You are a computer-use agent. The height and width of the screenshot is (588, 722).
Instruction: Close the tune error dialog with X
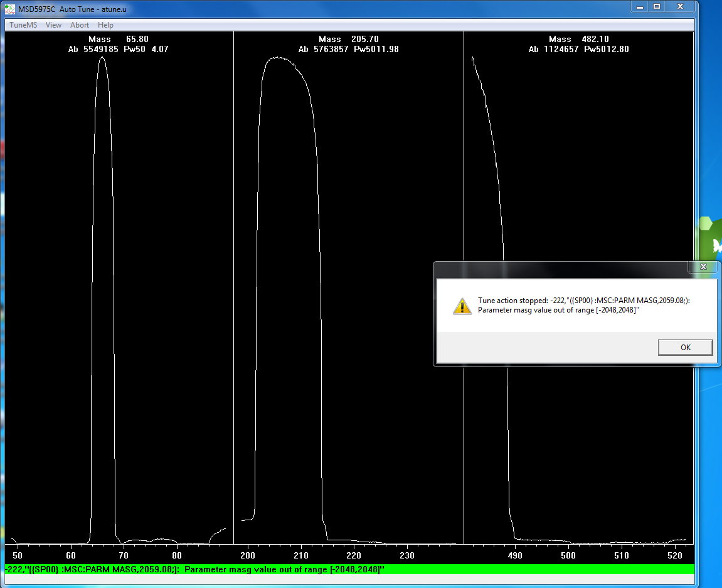pyautogui.click(x=703, y=267)
